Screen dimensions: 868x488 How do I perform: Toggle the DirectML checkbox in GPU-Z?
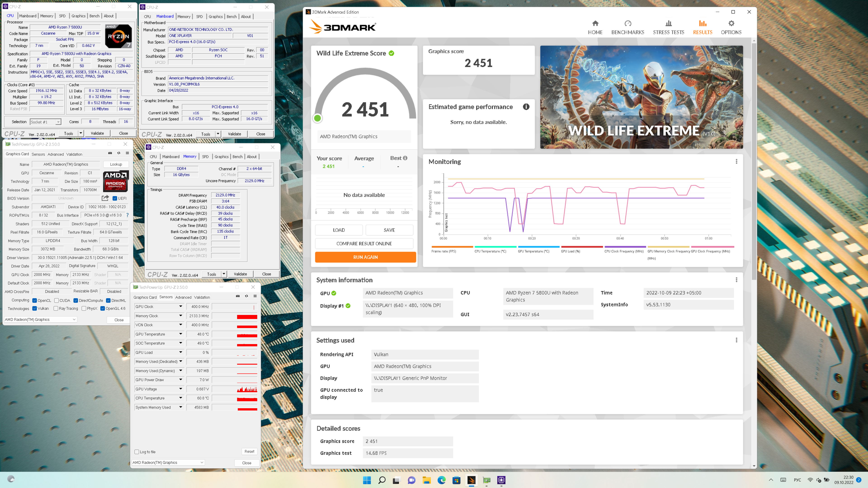point(108,300)
